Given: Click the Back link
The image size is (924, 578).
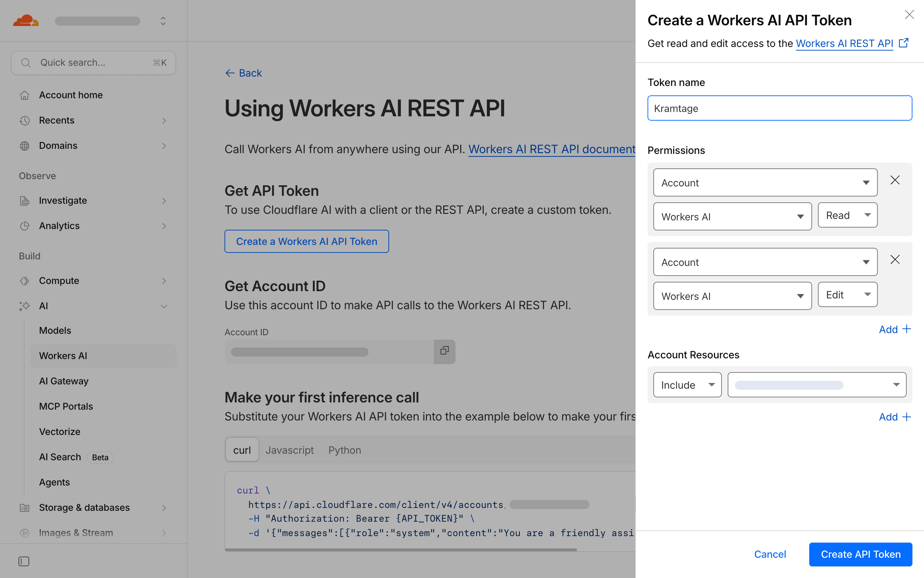Looking at the screenshot, I should pyautogui.click(x=243, y=73).
